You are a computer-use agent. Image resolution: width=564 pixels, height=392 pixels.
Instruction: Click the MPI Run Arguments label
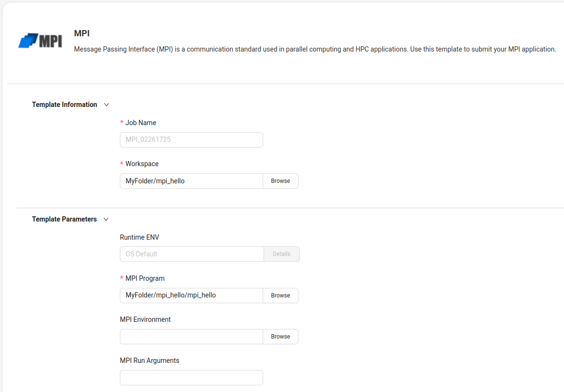click(149, 360)
